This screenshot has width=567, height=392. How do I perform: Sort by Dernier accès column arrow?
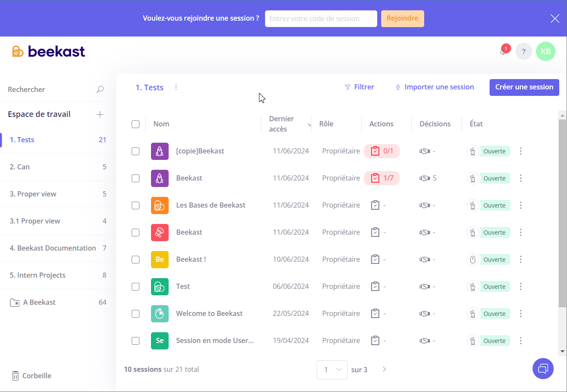click(309, 125)
